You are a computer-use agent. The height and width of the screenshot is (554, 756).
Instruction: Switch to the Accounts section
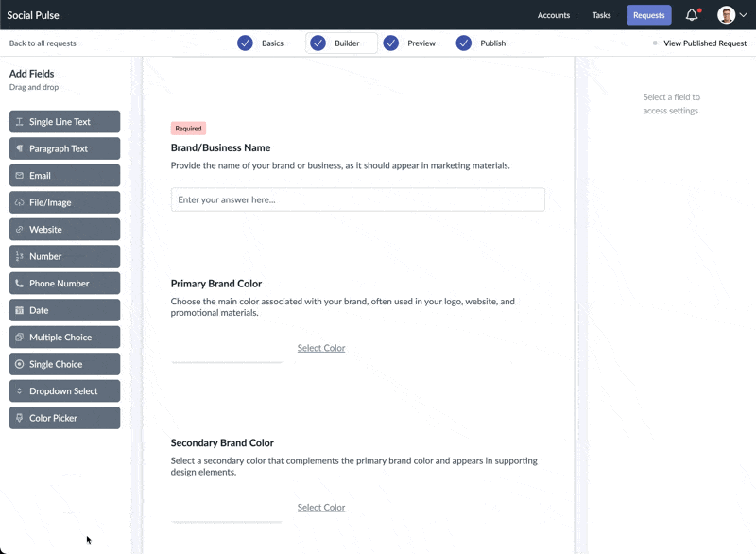(x=554, y=15)
